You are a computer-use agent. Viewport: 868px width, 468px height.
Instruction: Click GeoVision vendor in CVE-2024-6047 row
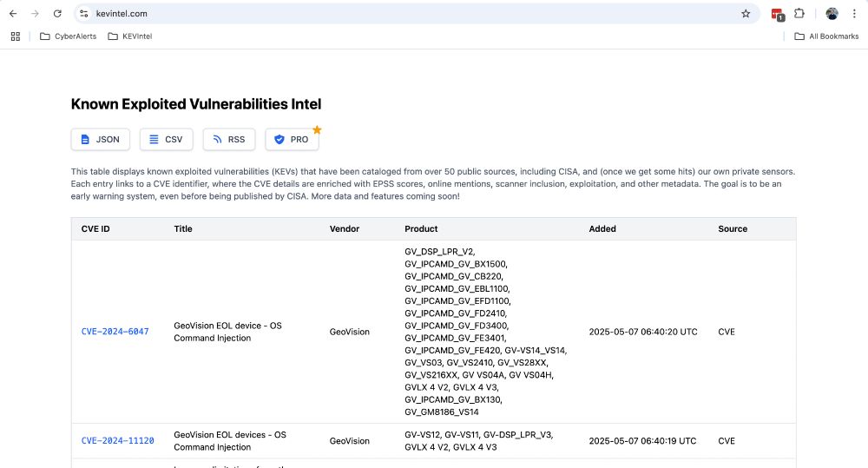349,332
